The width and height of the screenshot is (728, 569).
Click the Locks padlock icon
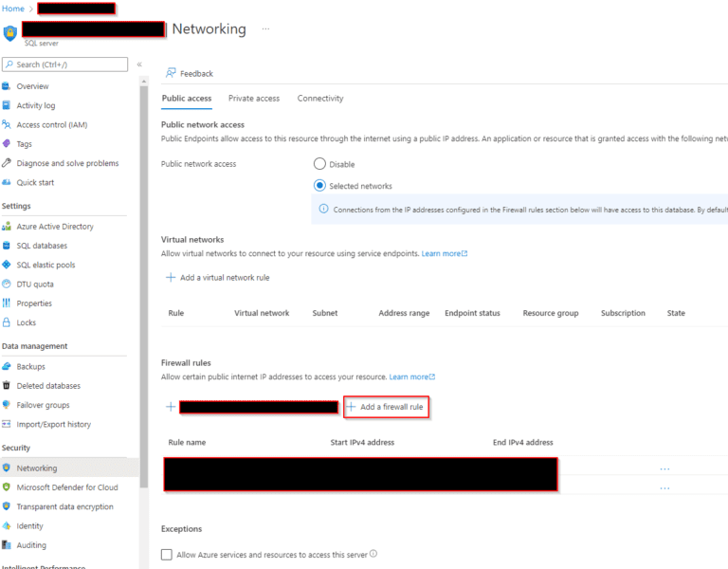(x=7, y=322)
